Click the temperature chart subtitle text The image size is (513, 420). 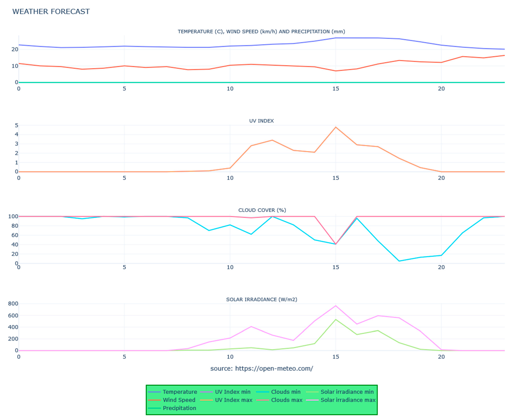(261, 31)
